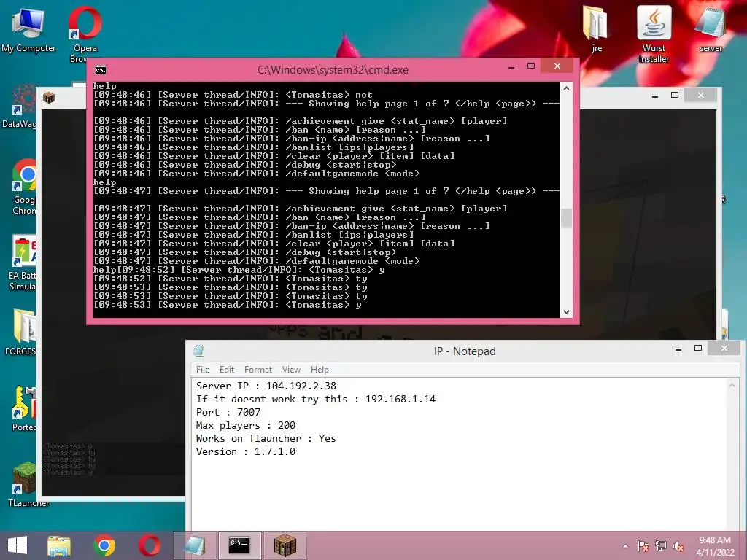This screenshot has height=560, width=747.
Task: Open Chrome from the taskbar
Action: [104, 545]
